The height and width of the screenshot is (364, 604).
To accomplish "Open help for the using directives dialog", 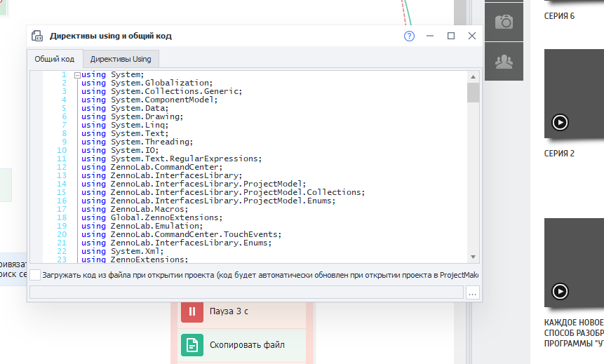I will point(409,36).
